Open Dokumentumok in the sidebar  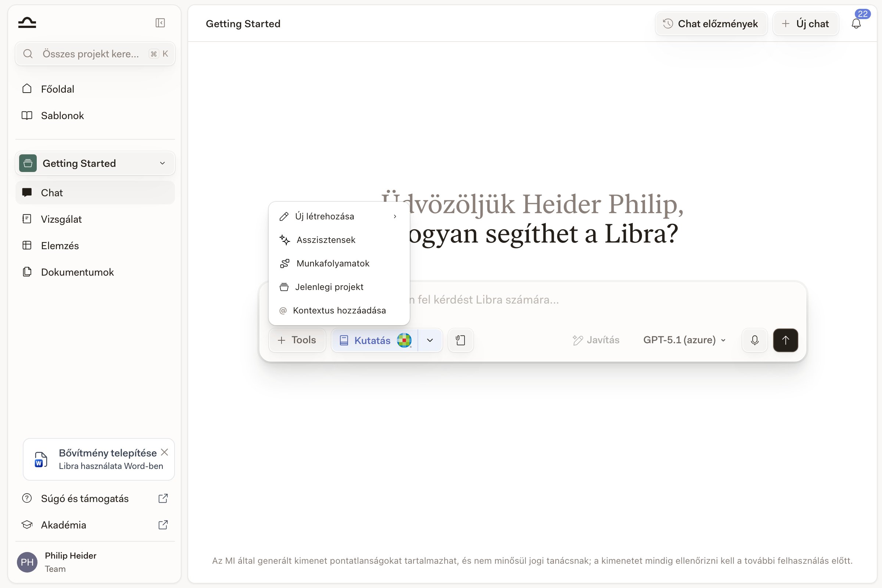click(95, 272)
